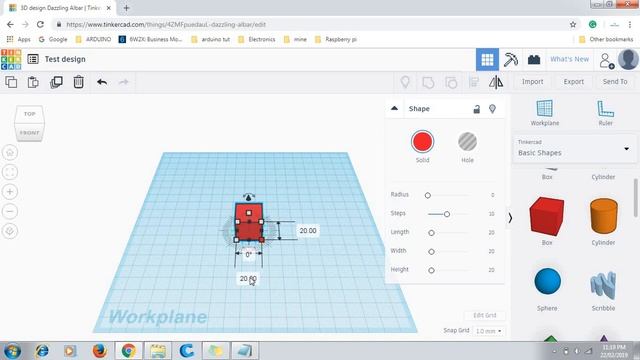Click the FRONT face of view cube

(x=29, y=133)
